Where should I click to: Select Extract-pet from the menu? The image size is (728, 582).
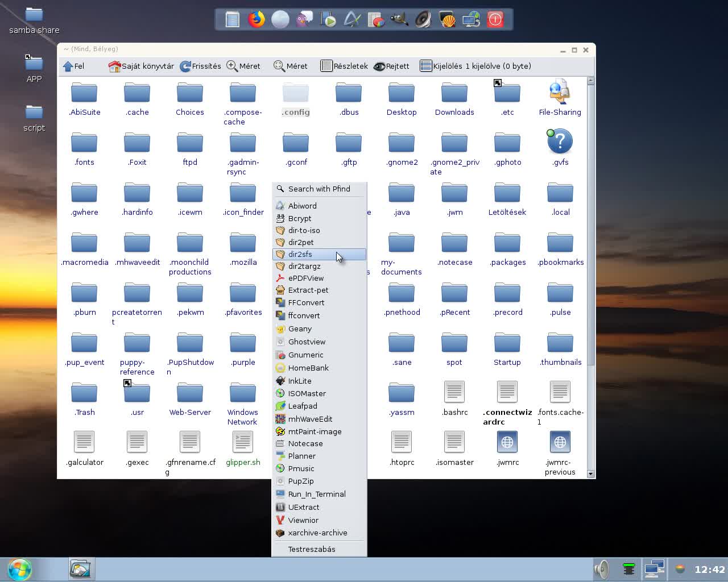(x=319, y=290)
